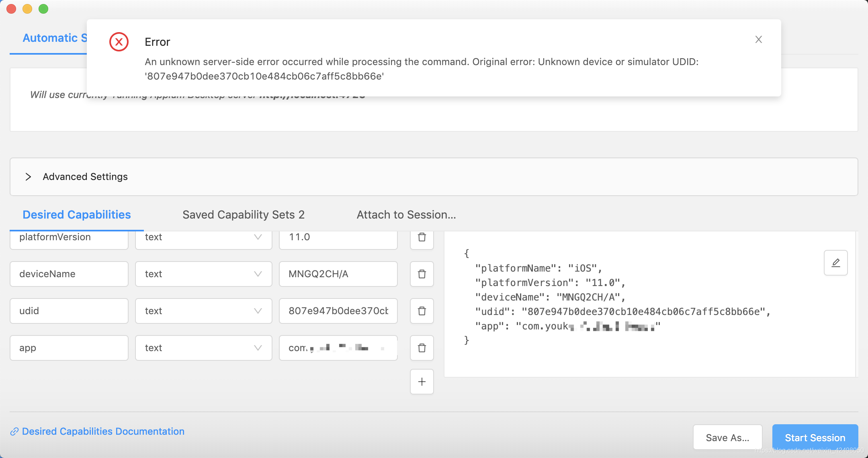Viewport: 868px width, 458px height.
Task: Click the Save As button
Action: click(727, 438)
